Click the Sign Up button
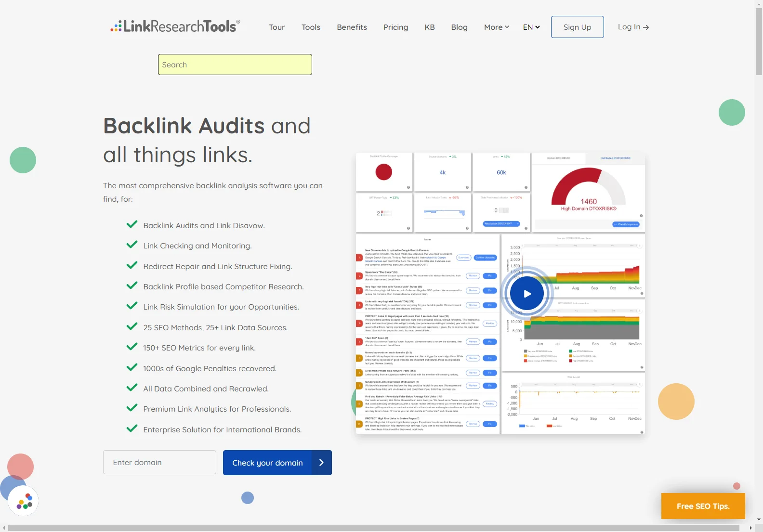The height and width of the screenshot is (532, 763). (x=577, y=27)
